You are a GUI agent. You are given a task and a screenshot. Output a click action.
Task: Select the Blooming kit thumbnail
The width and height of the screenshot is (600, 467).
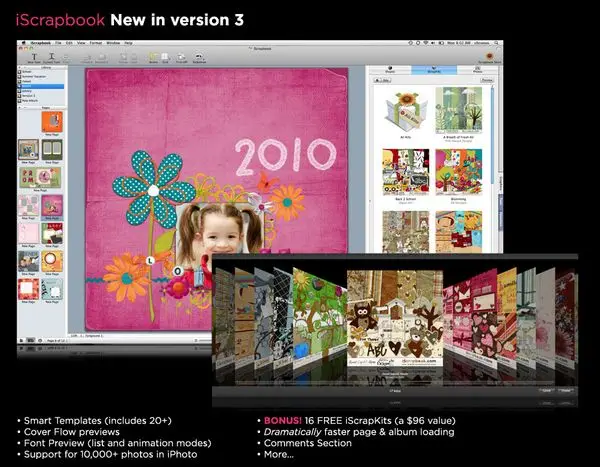tap(458, 172)
